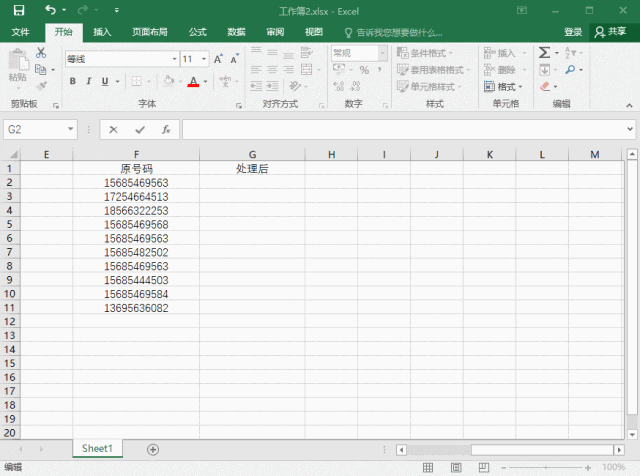The width and height of the screenshot is (640, 476).
Task: Cancel formula entry with X button
Action: click(x=113, y=130)
